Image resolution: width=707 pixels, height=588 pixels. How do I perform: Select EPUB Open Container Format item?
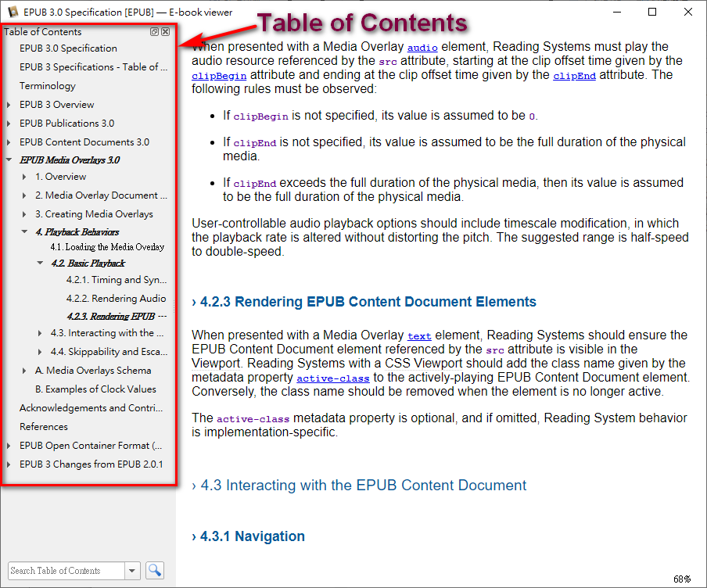click(x=91, y=446)
